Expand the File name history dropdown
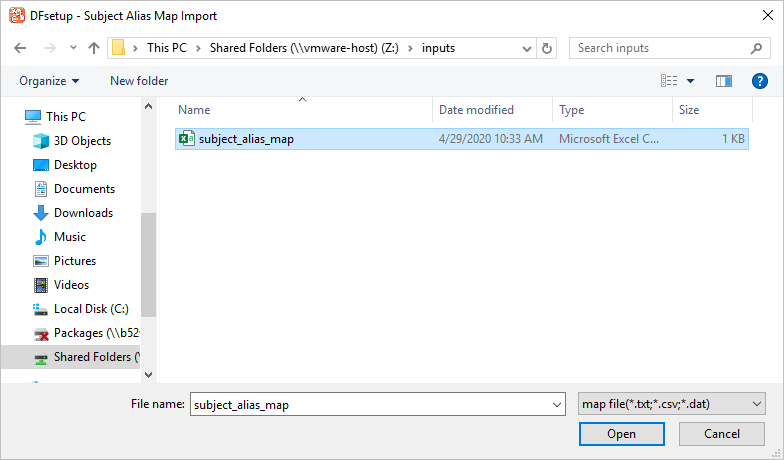The image size is (784, 460). tap(557, 404)
